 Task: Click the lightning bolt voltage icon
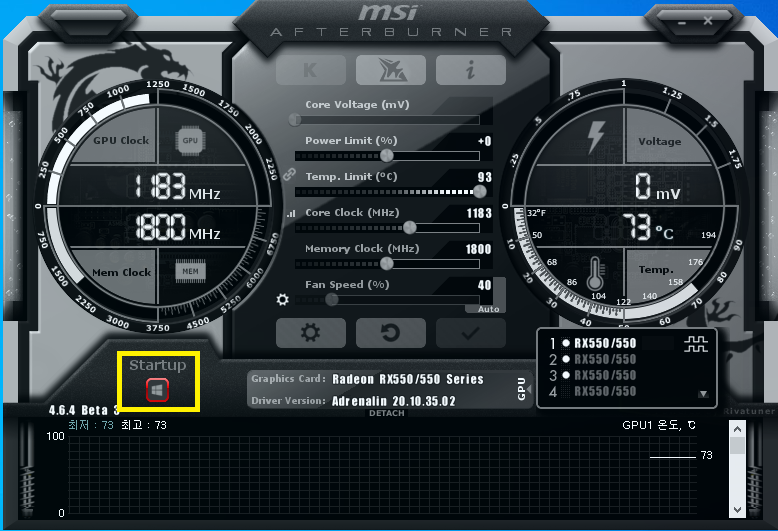pos(596,137)
